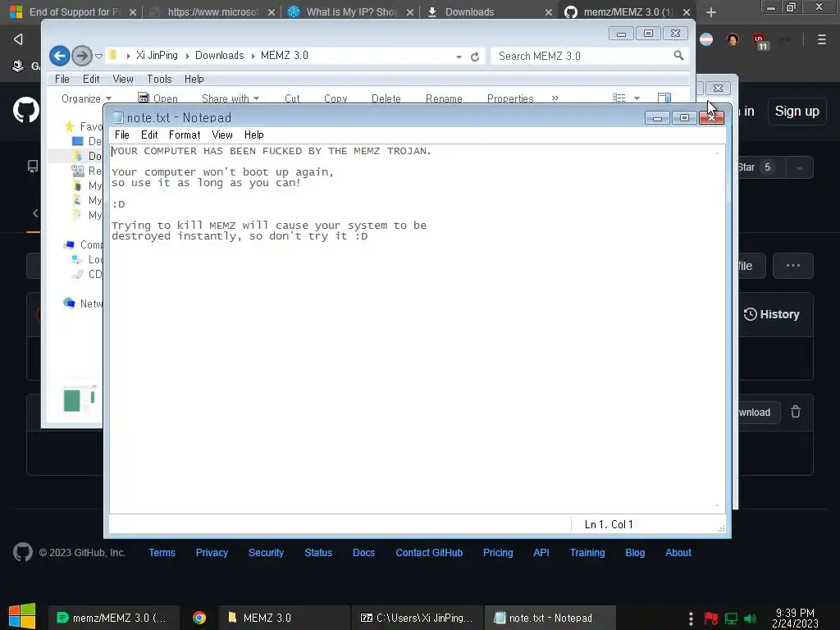Screen dimensions: 840x630
Task: Click the Sign up button on GitHub
Action: pyautogui.click(x=797, y=112)
